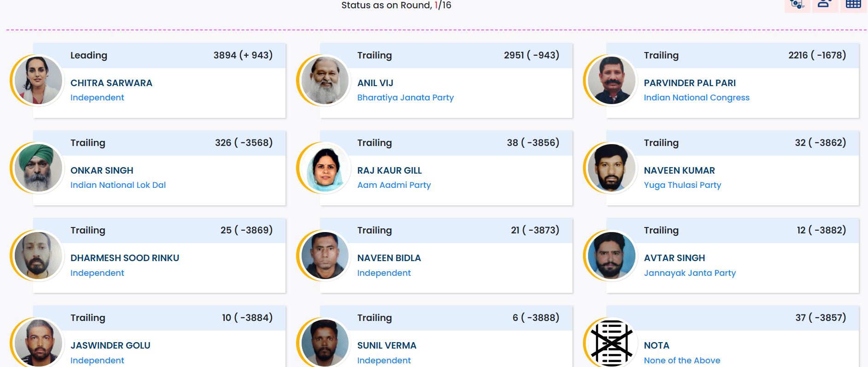Viewport: 868px width, 367px height.
Task: Click the Indian National Congress link
Action: point(696,98)
